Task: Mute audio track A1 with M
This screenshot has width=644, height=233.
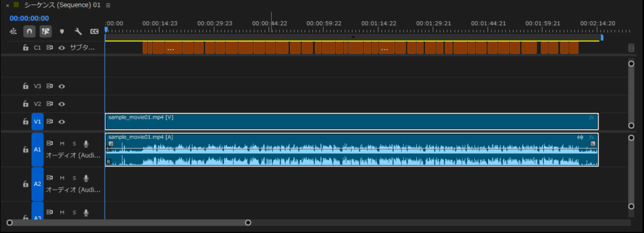Action: point(62,144)
